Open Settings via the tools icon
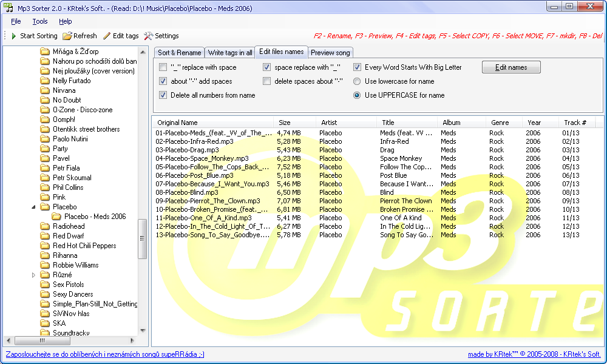Viewport: 607px width, 364px height. pos(148,36)
